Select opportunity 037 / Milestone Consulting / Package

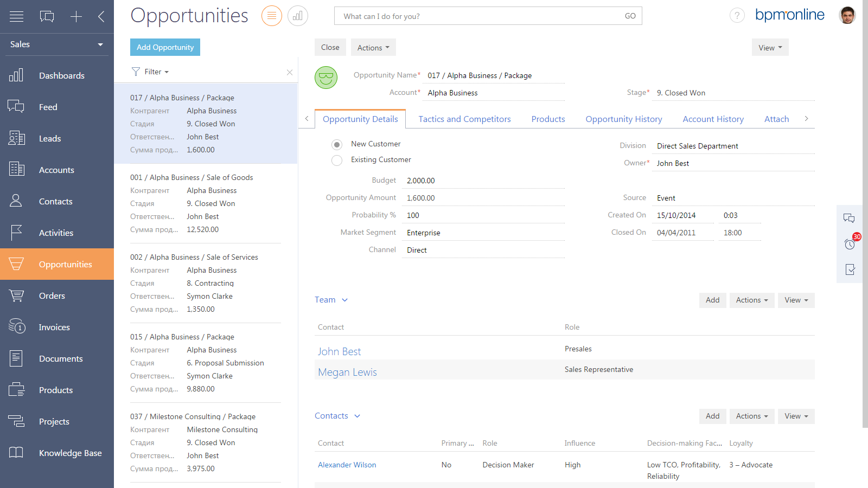pyautogui.click(x=206, y=442)
